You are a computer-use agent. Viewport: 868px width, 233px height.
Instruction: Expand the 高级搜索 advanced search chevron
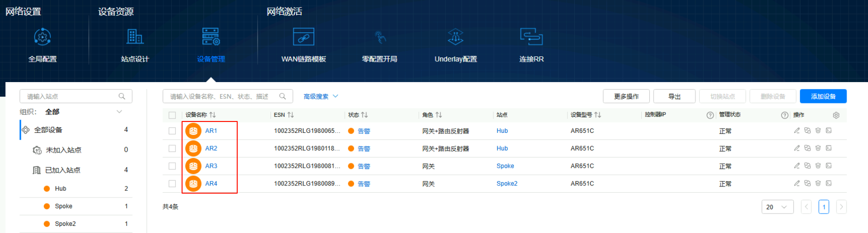[x=336, y=96]
